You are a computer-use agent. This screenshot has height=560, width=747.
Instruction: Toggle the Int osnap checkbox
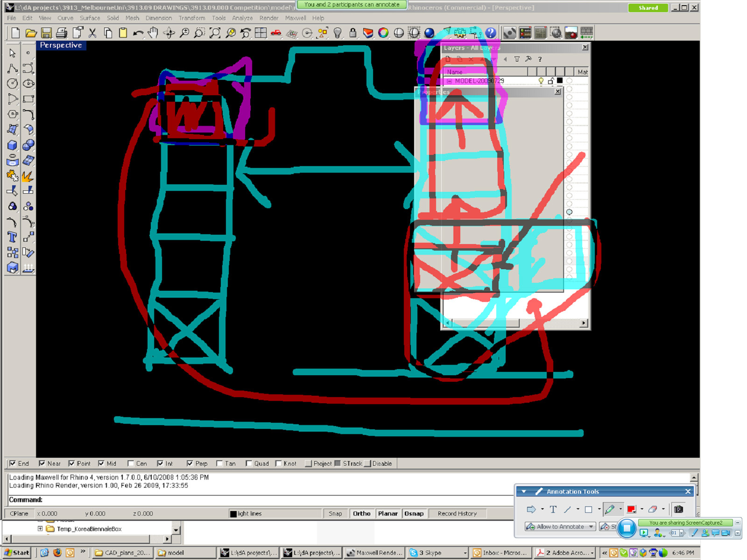(x=160, y=463)
